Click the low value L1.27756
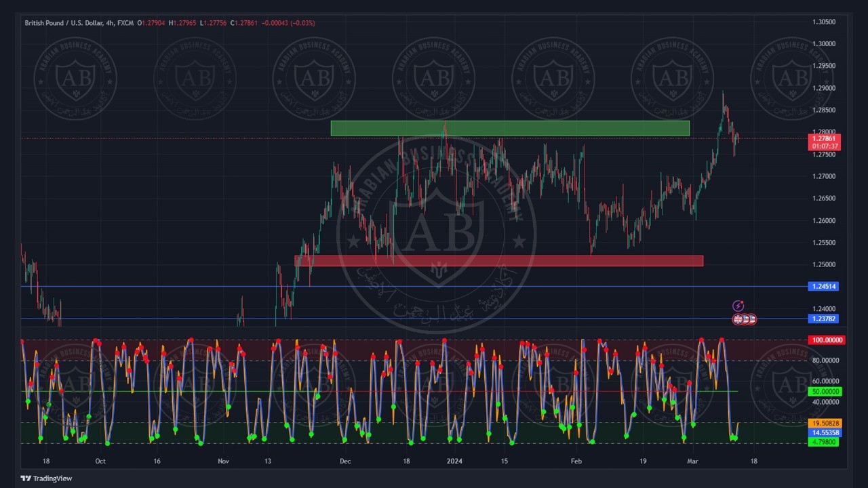 click(x=213, y=23)
